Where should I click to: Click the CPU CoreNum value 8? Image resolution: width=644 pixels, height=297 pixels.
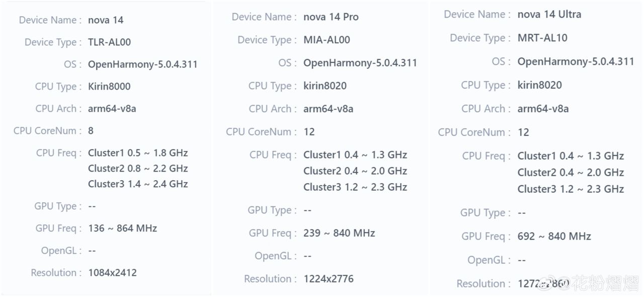[x=91, y=131]
